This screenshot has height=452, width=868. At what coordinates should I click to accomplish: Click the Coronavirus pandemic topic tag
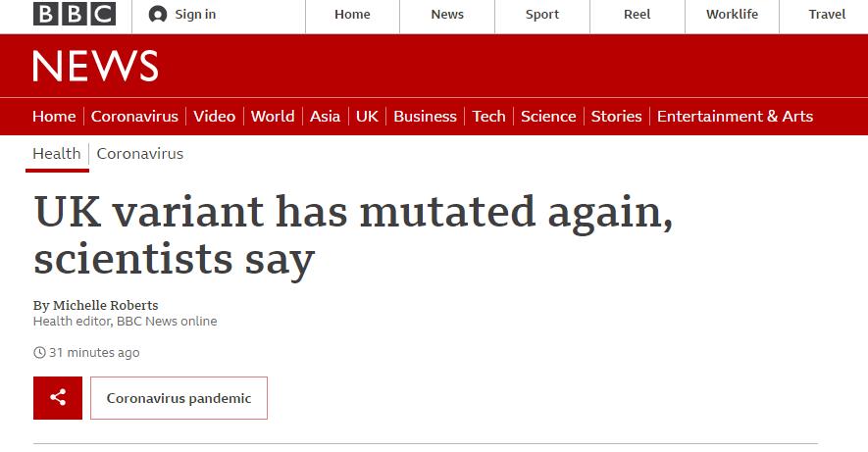(x=179, y=398)
